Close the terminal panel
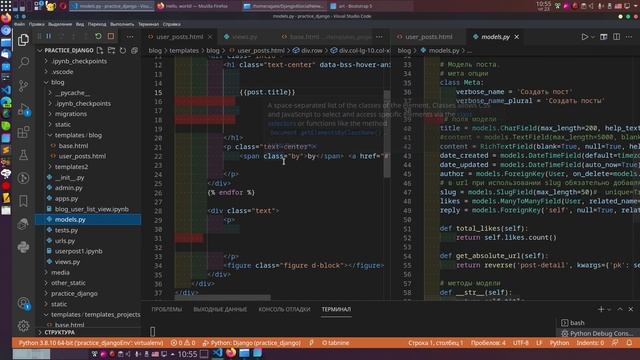The height and width of the screenshot is (360, 640). pyautogui.click(x=631, y=309)
